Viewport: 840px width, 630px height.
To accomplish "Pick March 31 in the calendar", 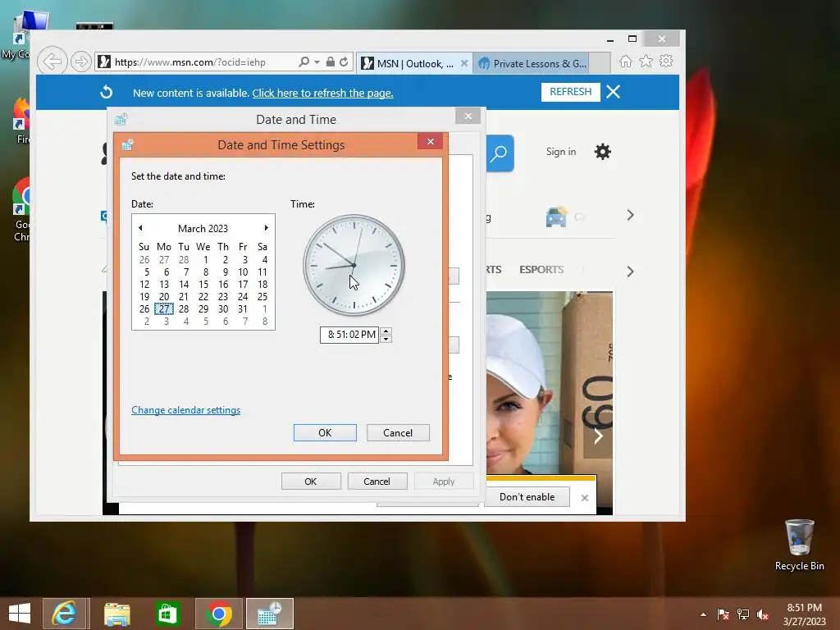I will (243, 309).
